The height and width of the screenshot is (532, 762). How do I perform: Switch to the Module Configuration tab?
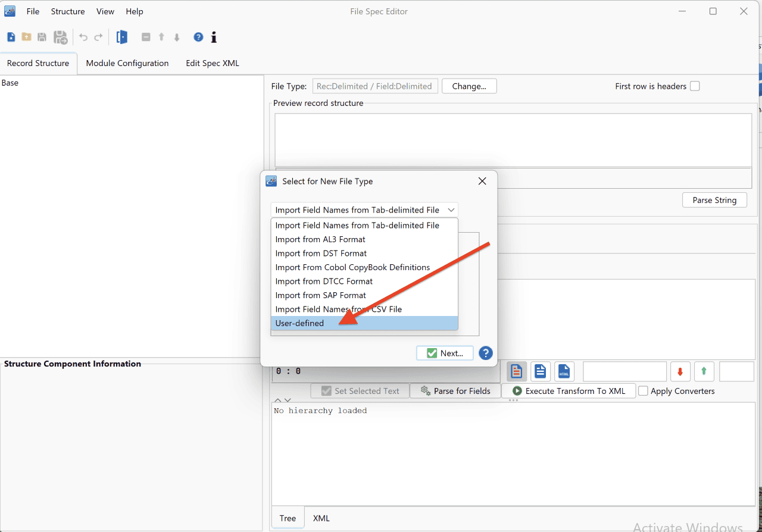coord(127,63)
